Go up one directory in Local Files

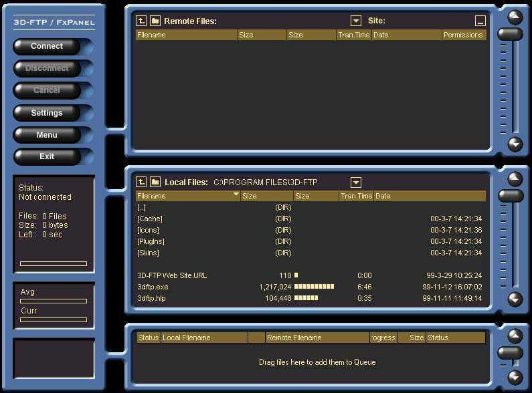pyautogui.click(x=141, y=182)
